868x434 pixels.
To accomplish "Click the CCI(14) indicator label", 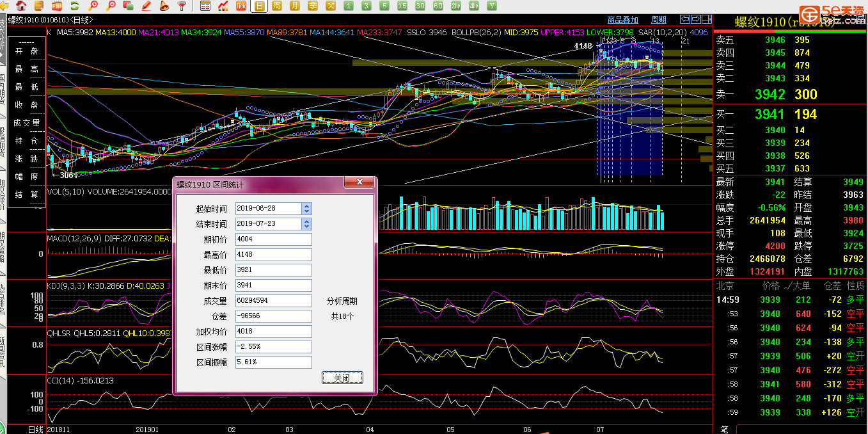I will [x=61, y=380].
